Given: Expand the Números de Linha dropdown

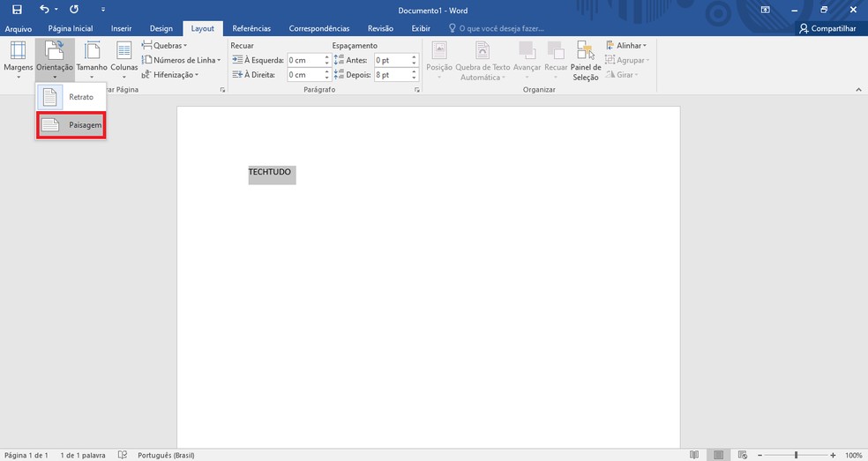Looking at the screenshot, I should click(x=181, y=60).
